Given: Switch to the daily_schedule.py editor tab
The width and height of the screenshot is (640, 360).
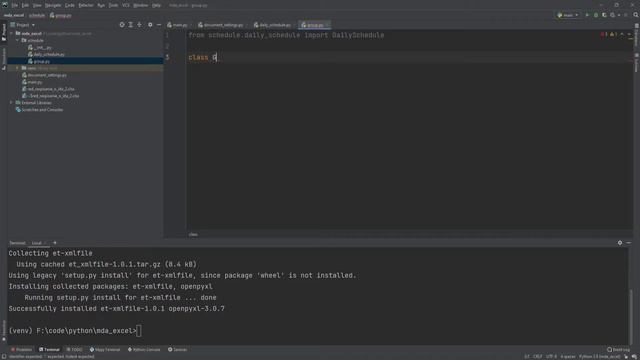Looking at the screenshot, I should tap(275, 25).
